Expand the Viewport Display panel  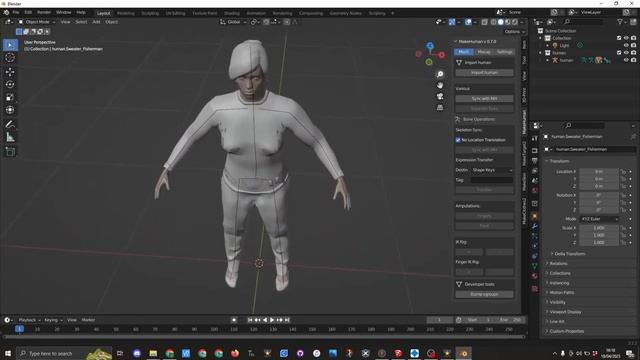(565, 312)
